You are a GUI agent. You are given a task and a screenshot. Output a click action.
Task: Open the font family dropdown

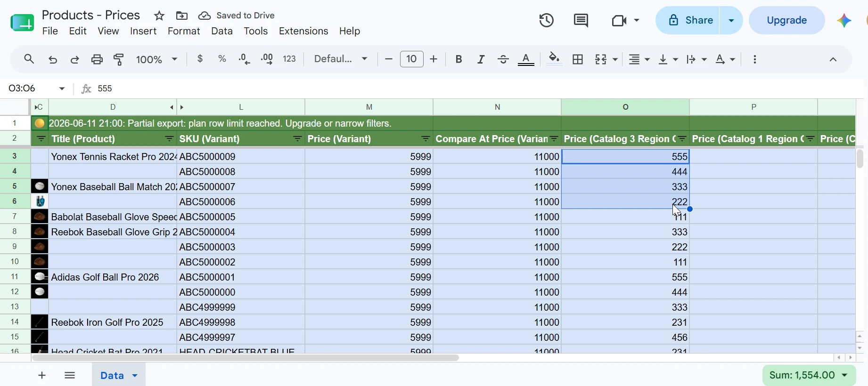pos(341,59)
